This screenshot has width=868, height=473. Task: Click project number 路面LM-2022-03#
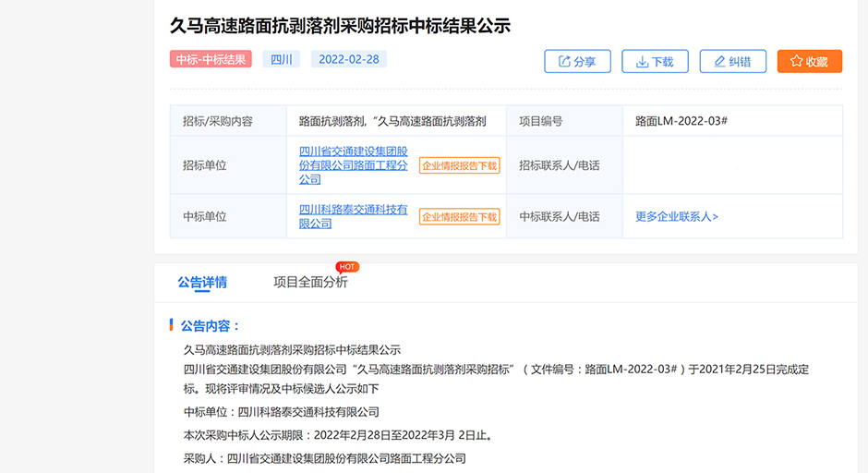pos(681,121)
